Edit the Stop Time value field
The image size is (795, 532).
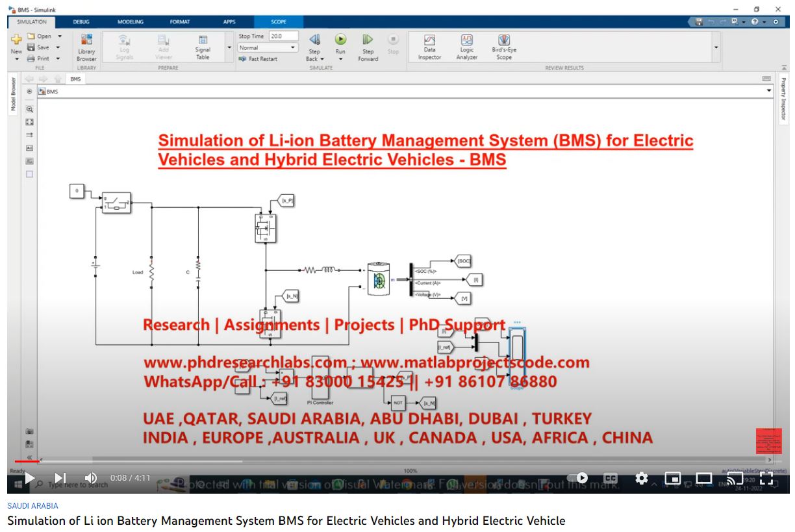[x=283, y=36]
